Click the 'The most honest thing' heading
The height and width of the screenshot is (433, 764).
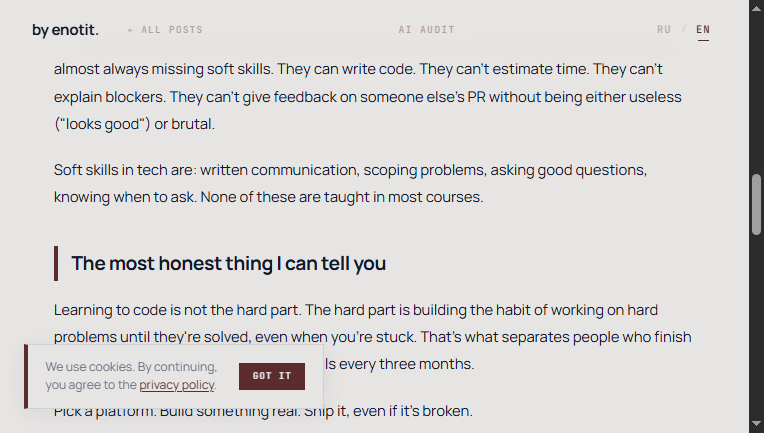click(228, 264)
